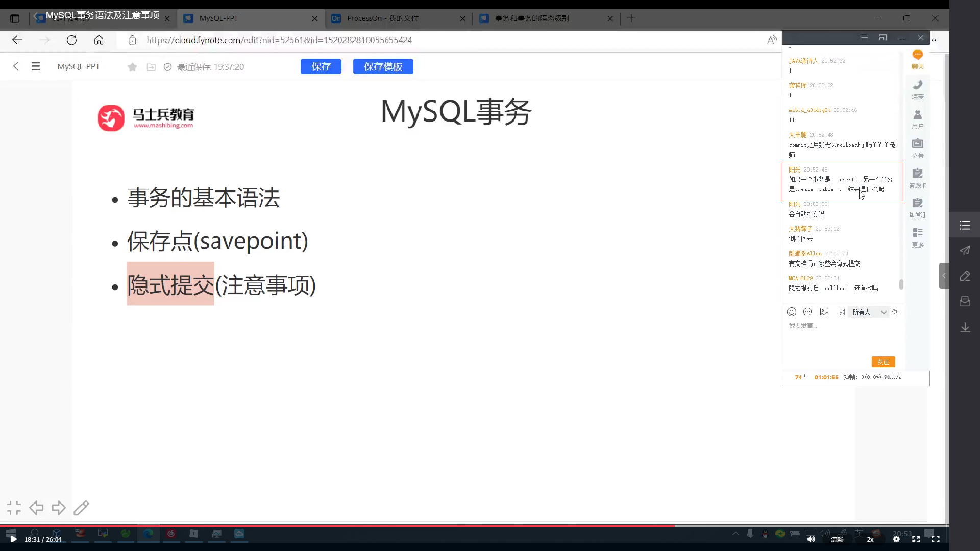Screen dimensions: 980x551
Task: Click the video progress bar
Action: (x=337, y=525)
